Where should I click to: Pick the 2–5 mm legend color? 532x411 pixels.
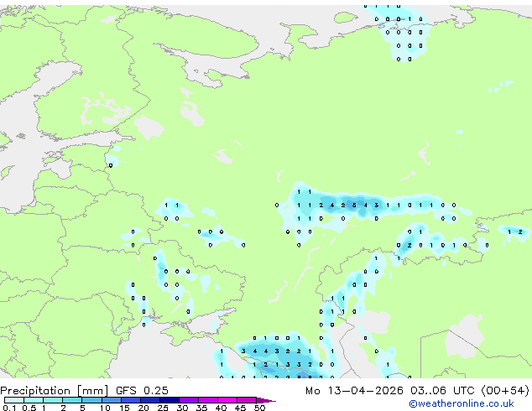click(72, 400)
